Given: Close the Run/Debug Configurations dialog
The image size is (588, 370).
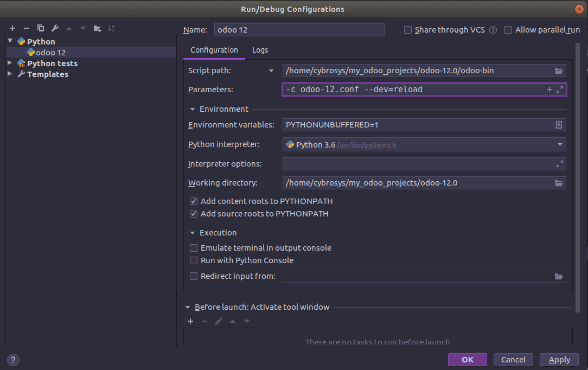Looking at the screenshot, I should point(579,9).
